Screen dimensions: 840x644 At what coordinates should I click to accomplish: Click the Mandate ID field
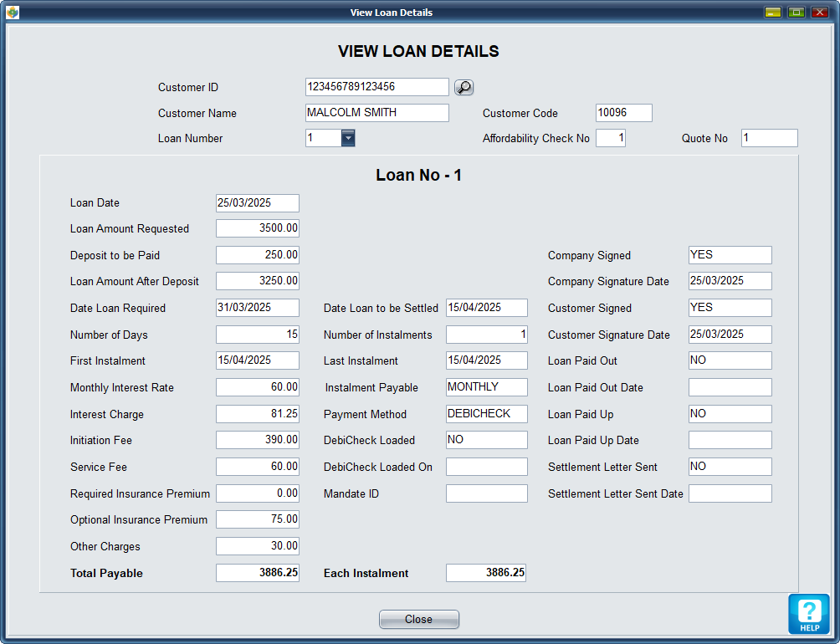(486, 493)
